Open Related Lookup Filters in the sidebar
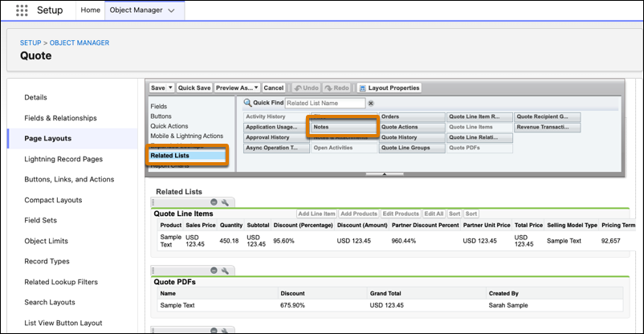This screenshot has width=644, height=334. coord(61,282)
